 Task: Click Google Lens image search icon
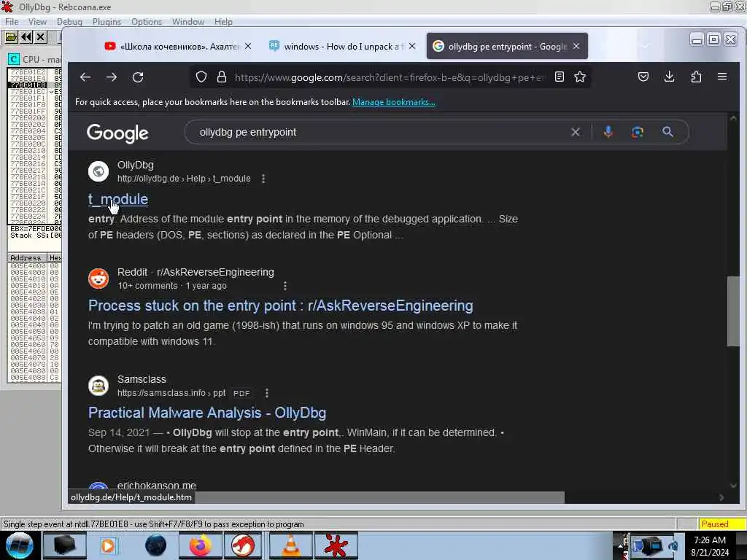pos(638,132)
